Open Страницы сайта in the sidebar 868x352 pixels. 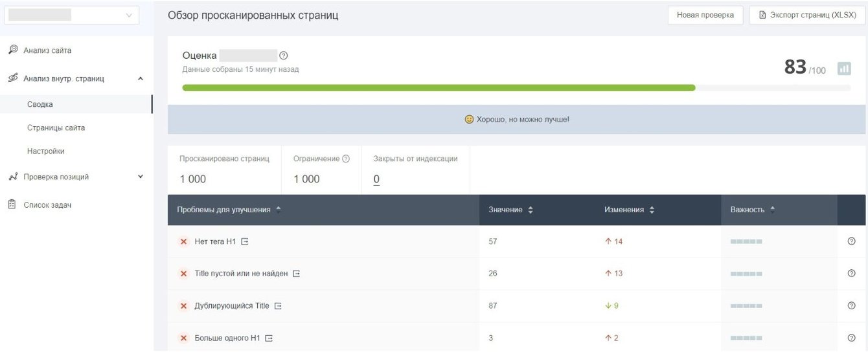tap(56, 127)
